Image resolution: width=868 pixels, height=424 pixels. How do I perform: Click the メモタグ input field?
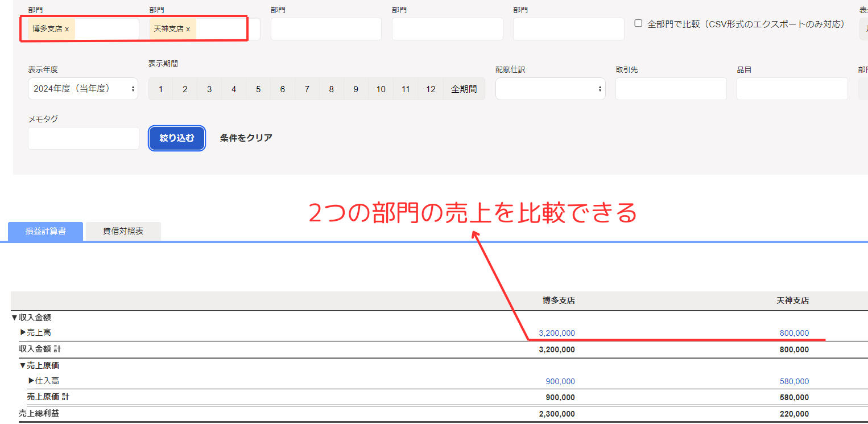click(83, 138)
